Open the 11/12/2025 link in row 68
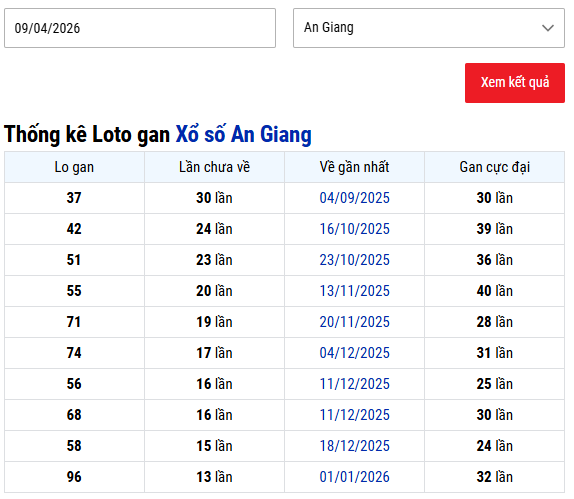Viewport: 574px width, 499px height. (x=354, y=415)
